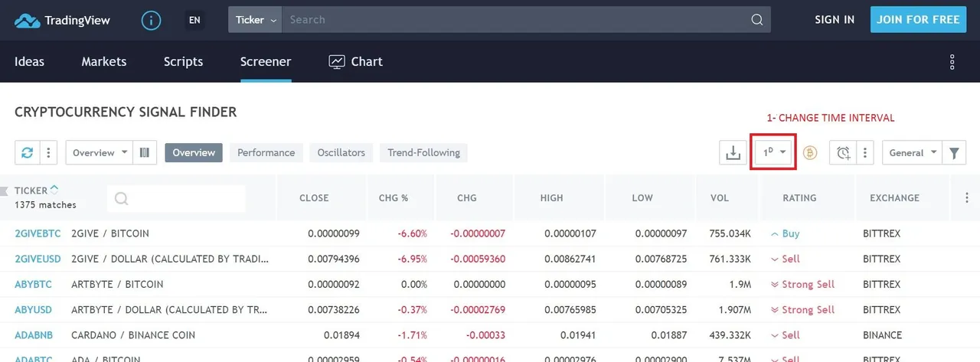Select the Screener menu item
This screenshot has width=980, height=362.
(266, 62)
